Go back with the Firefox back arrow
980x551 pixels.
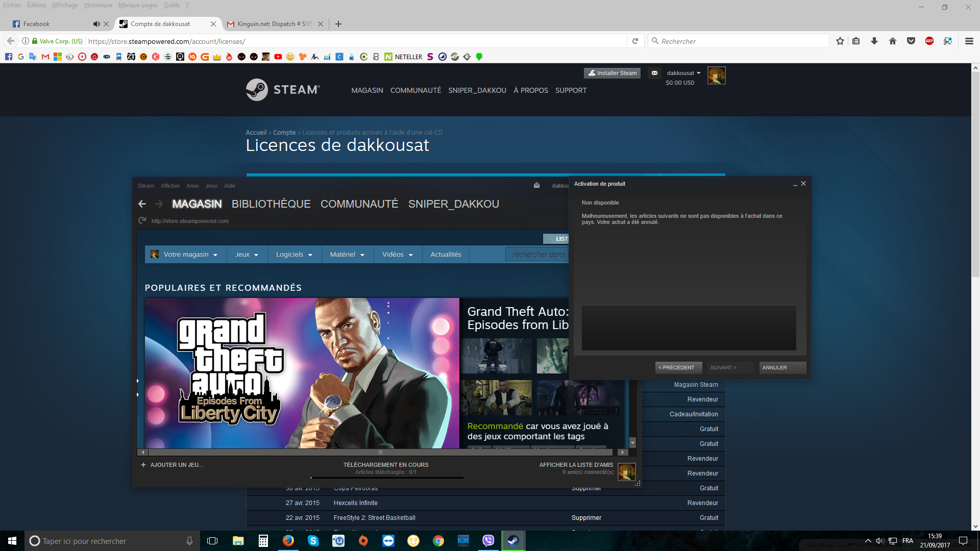coord(11,41)
